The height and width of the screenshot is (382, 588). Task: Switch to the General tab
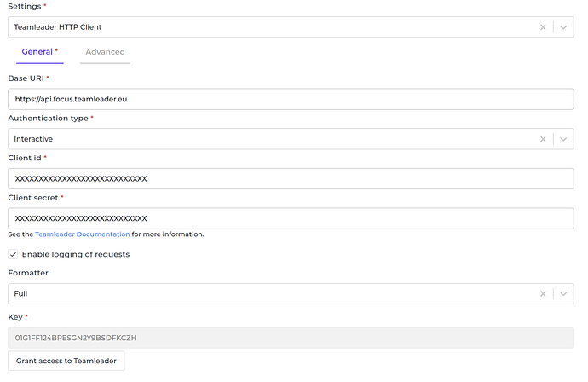tap(40, 52)
